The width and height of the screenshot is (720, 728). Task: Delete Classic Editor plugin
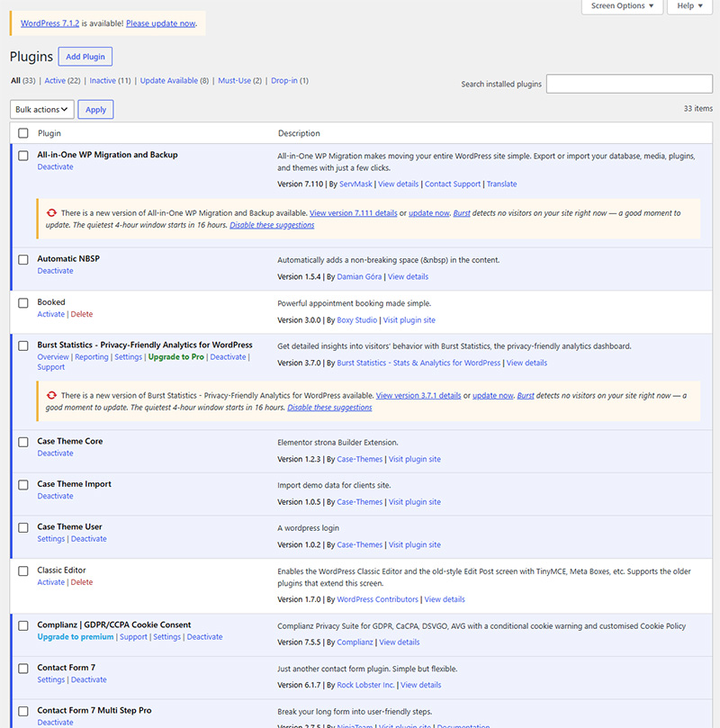tap(82, 581)
